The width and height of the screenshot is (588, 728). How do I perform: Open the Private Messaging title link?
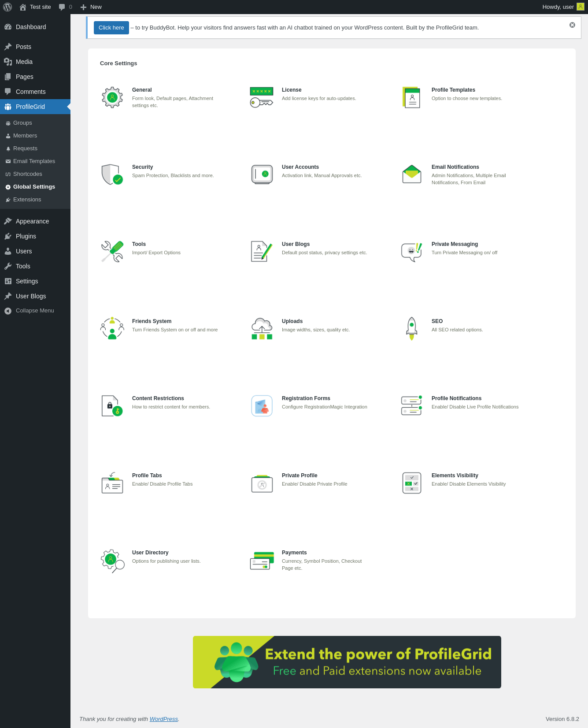pyautogui.click(x=455, y=244)
